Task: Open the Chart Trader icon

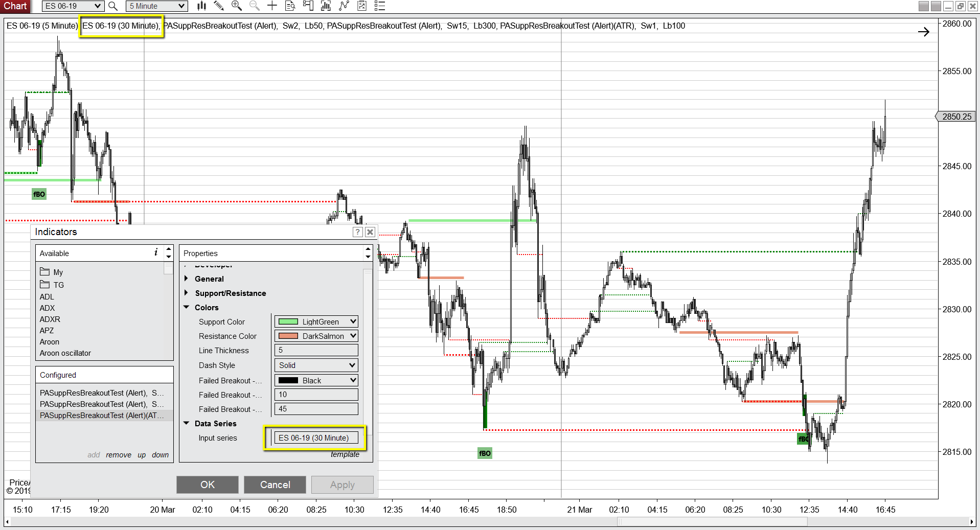Action: [308, 6]
